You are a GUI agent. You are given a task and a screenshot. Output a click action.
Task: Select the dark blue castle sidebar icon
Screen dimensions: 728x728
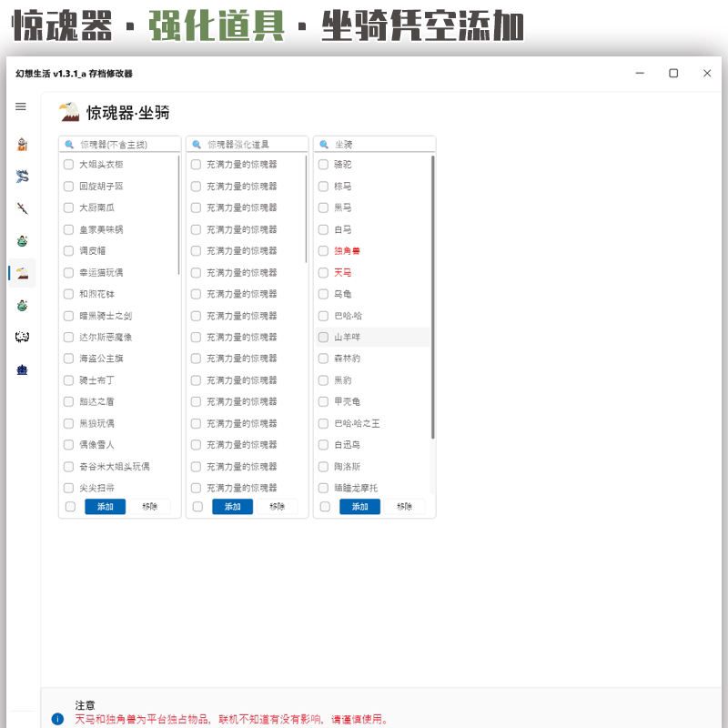[x=22, y=370]
